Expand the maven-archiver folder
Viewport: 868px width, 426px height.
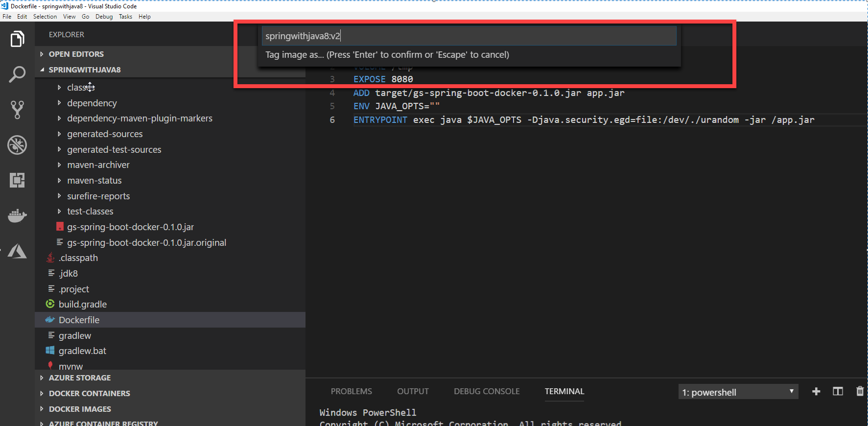point(59,165)
